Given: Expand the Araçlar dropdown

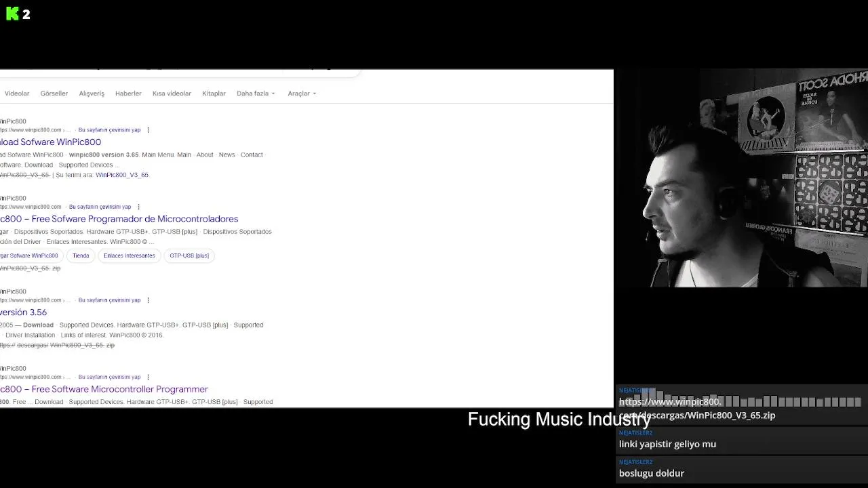Looking at the screenshot, I should pyautogui.click(x=302, y=94).
